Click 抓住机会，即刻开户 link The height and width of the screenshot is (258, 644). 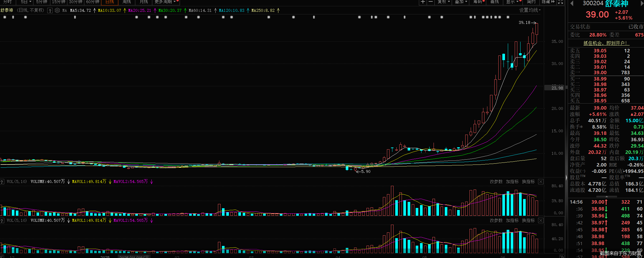[x=606, y=43]
